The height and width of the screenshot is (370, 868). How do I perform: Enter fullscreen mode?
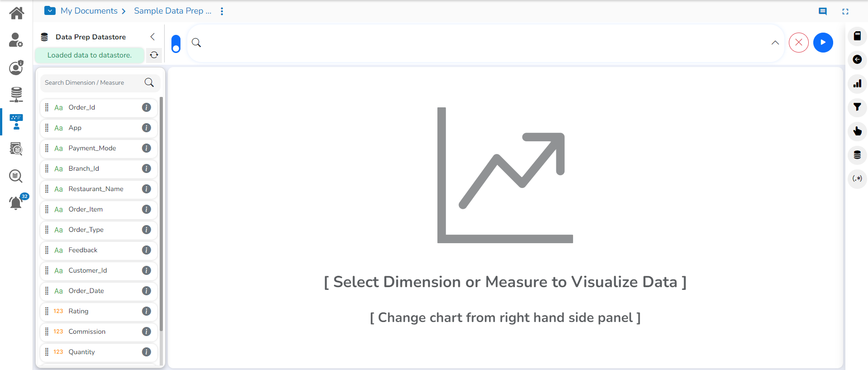845,11
